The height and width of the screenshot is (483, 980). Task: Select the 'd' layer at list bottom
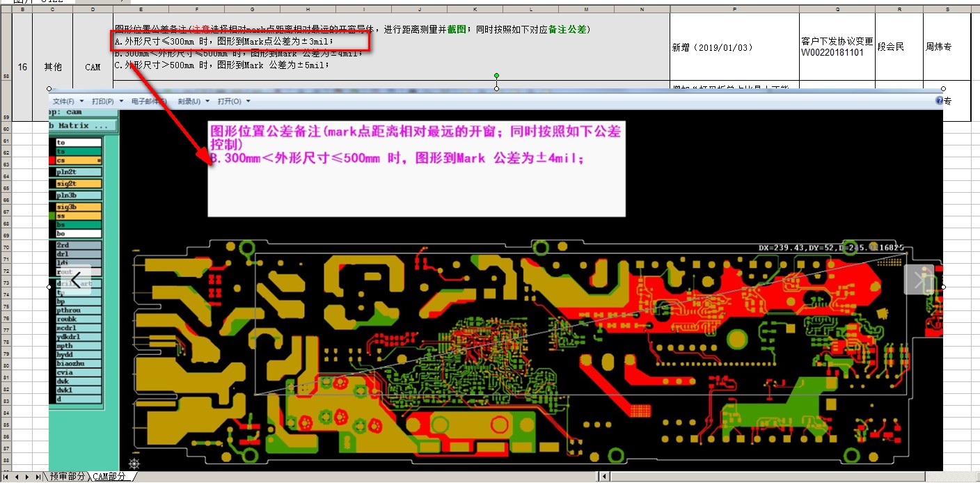click(x=79, y=399)
